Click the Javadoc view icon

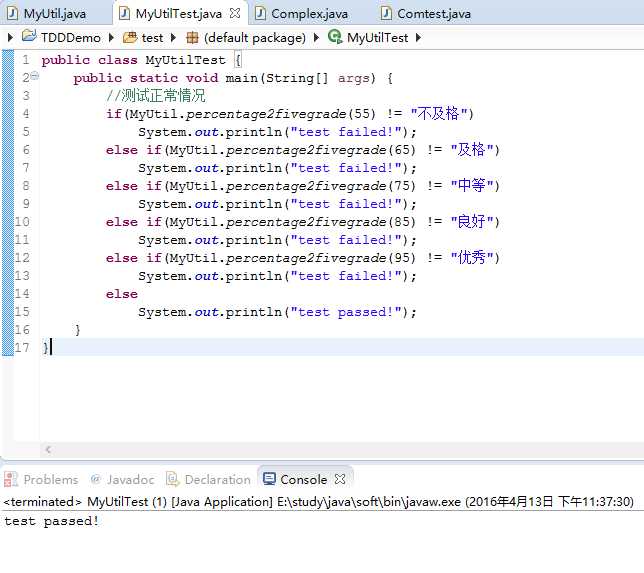[96, 479]
